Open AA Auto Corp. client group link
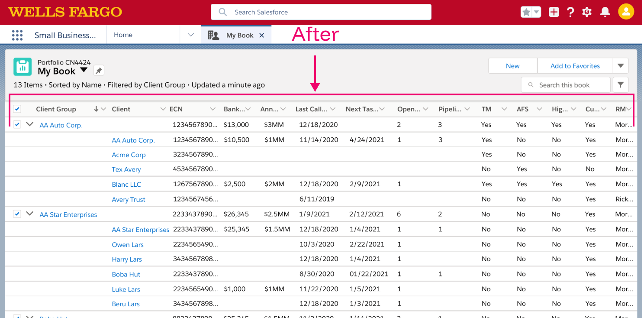The height and width of the screenshot is (318, 644). pyautogui.click(x=61, y=125)
